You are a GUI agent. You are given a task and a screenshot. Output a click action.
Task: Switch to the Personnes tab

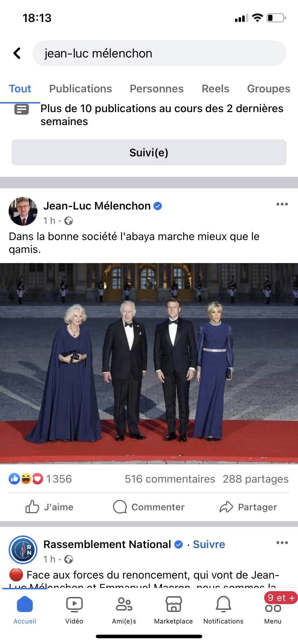click(x=157, y=89)
